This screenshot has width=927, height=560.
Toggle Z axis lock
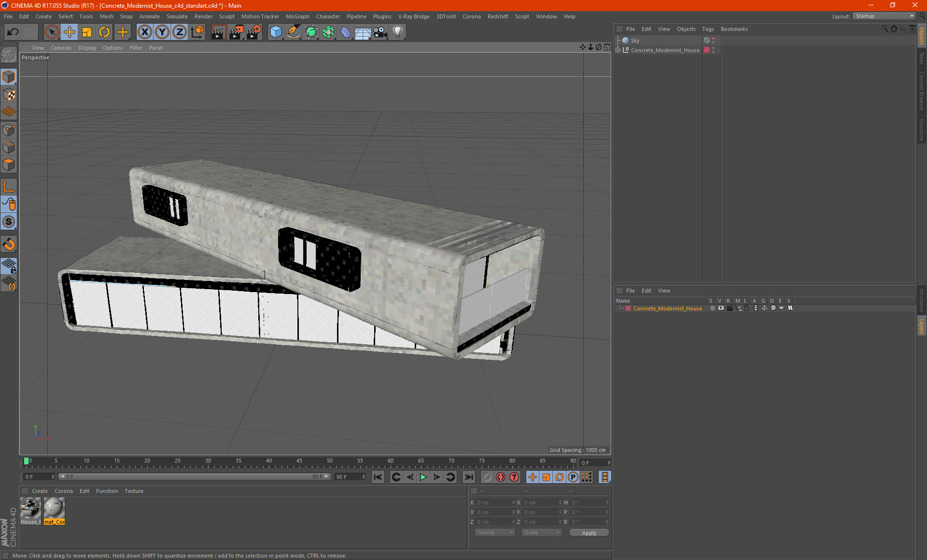180,32
